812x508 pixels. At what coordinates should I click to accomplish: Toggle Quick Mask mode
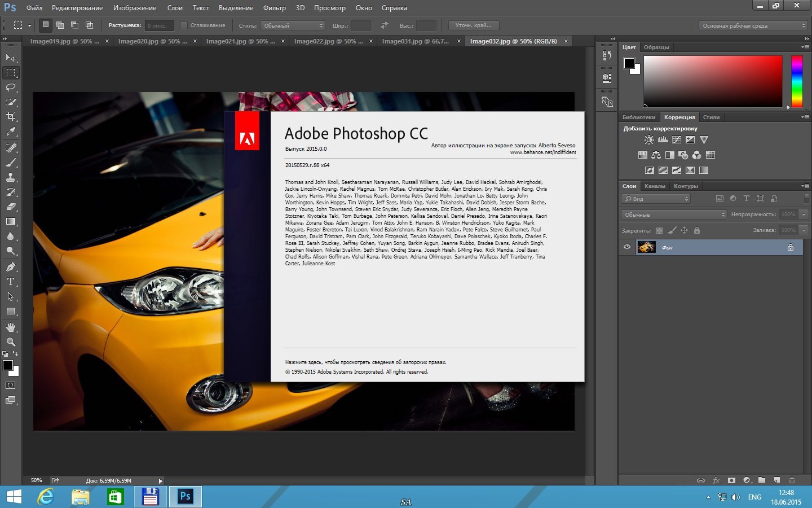click(x=11, y=386)
